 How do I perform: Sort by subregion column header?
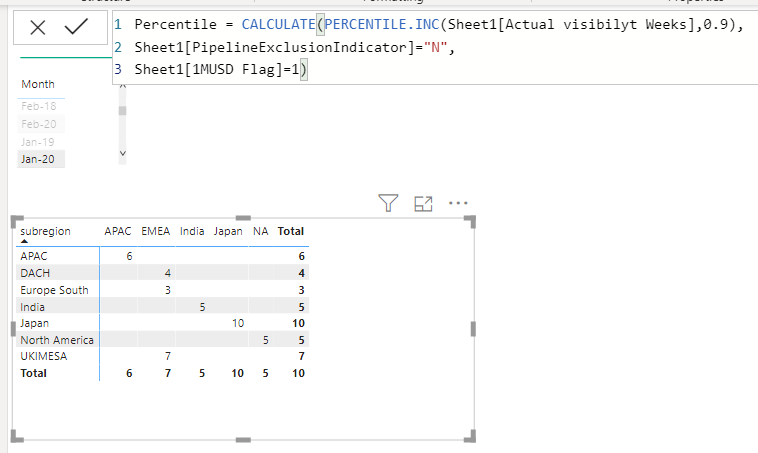pyautogui.click(x=45, y=231)
